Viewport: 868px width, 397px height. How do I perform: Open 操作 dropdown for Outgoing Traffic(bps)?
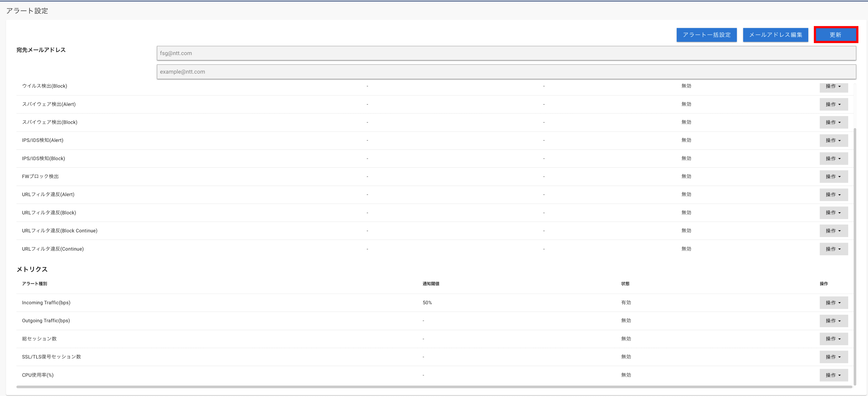pos(833,321)
